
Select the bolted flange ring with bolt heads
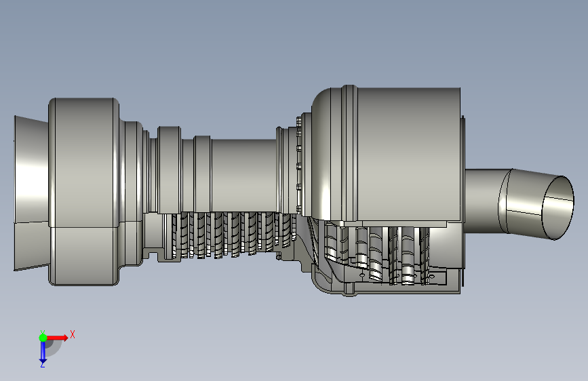299,165
